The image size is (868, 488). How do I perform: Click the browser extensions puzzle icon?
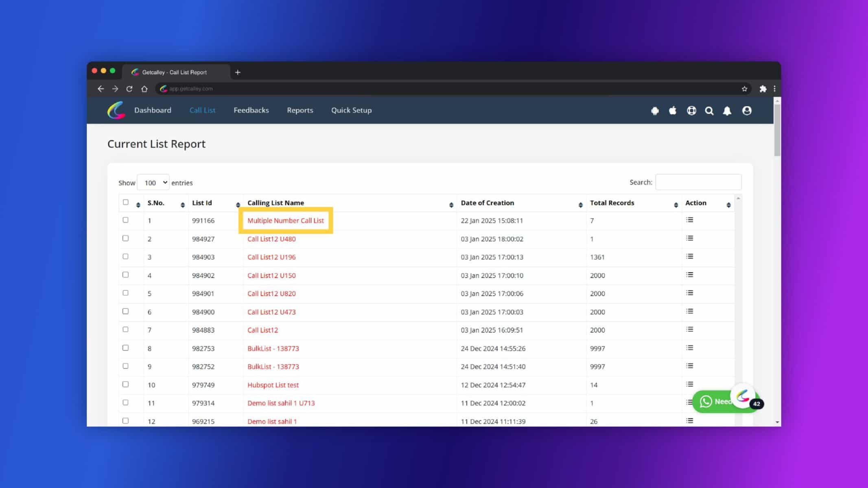[x=763, y=89]
